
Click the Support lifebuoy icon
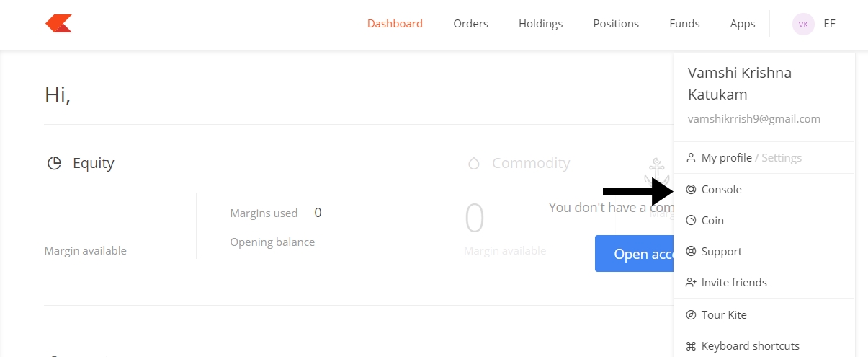(x=691, y=252)
